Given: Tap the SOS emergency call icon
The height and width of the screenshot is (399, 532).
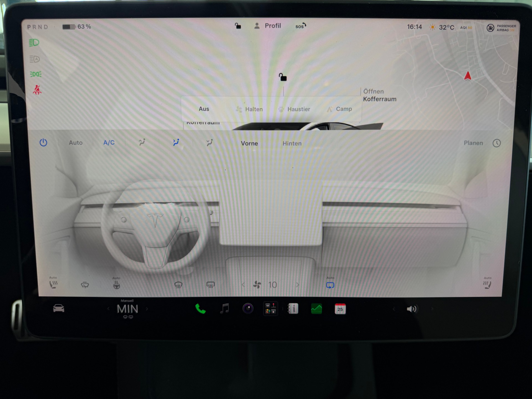Looking at the screenshot, I should [x=301, y=26].
